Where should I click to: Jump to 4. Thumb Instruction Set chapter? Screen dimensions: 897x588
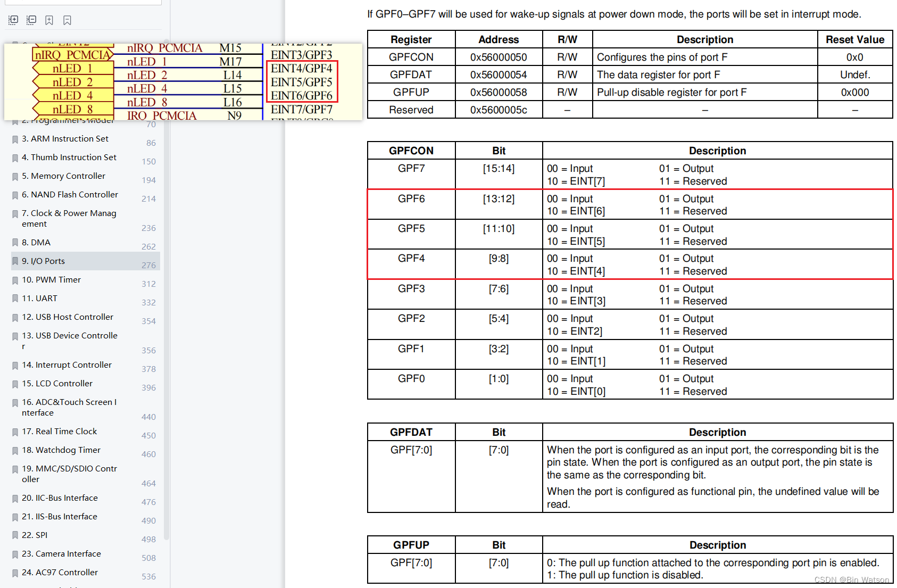point(69,157)
